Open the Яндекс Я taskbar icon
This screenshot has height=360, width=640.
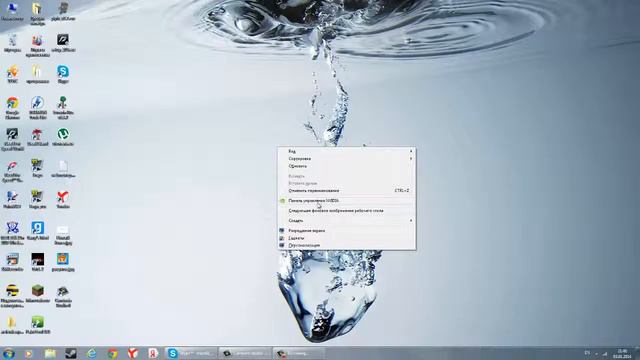pyautogui.click(x=153, y=353)
